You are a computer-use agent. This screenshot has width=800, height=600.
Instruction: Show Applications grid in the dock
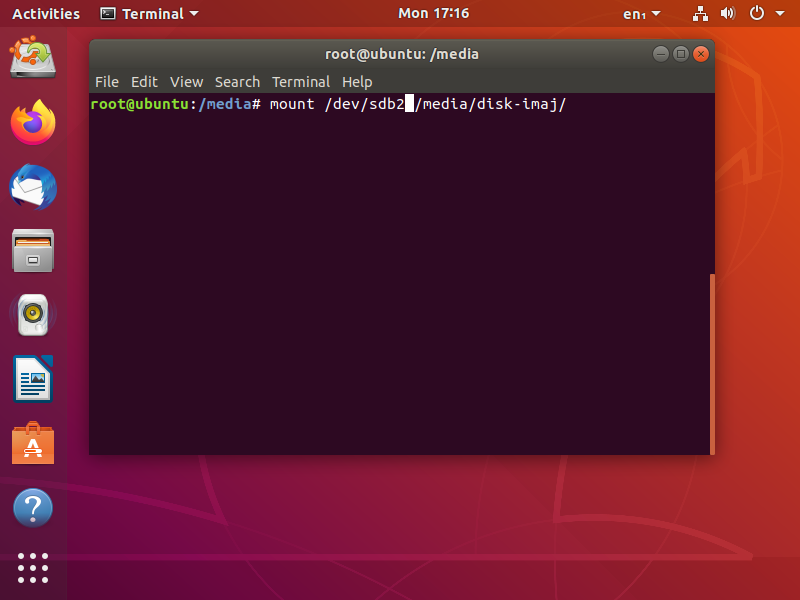click(33, 568)
